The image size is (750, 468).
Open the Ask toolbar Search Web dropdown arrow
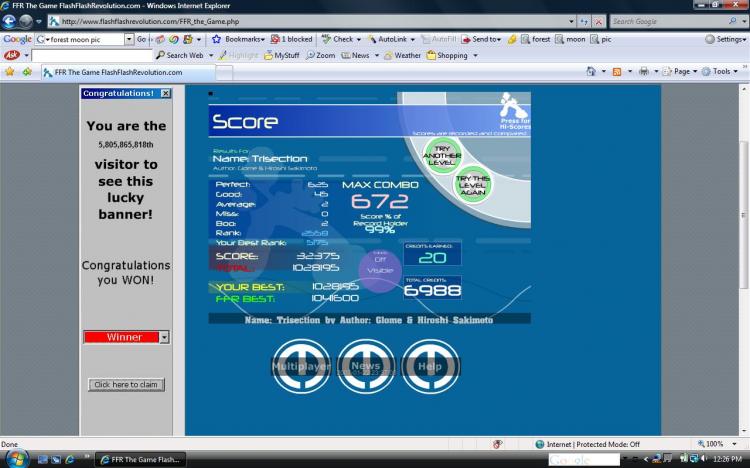[211, 56]
